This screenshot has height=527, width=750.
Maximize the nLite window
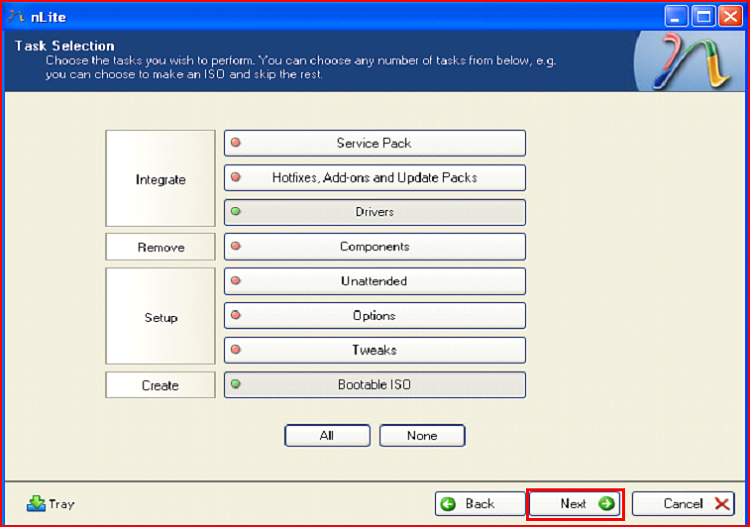point(703,17)
